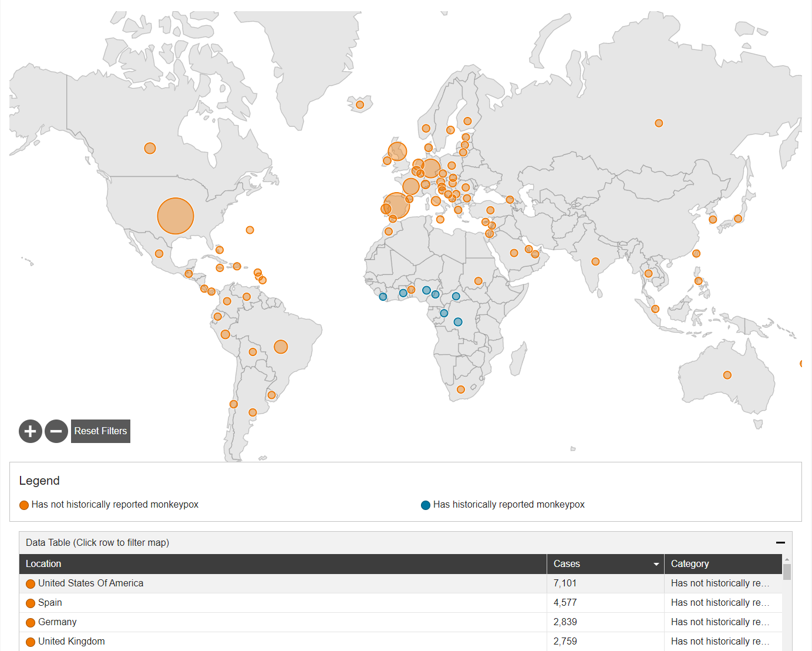Viewport: 812px width, 651px height.
Task: Select the Spain row
Action: [x=400, y=603]
